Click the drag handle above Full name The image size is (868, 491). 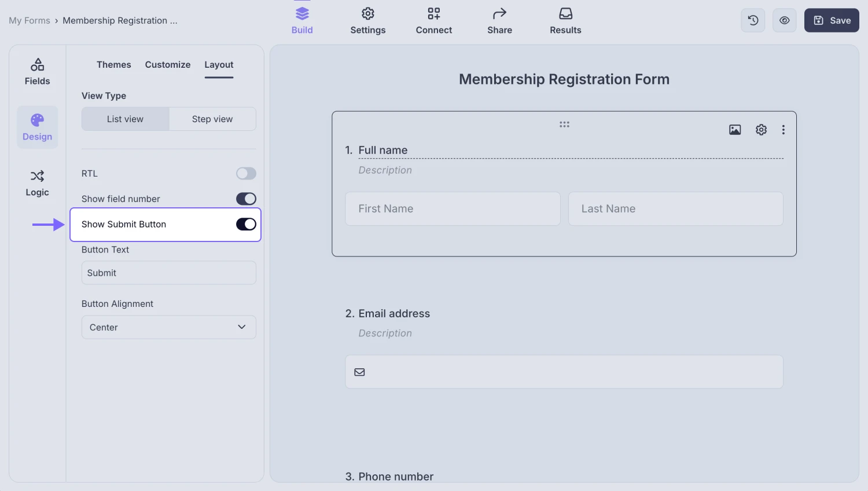[564, 124]
